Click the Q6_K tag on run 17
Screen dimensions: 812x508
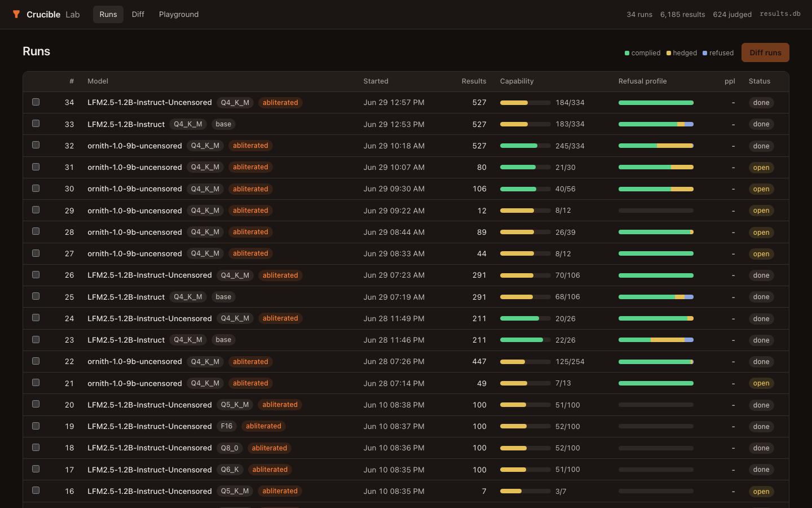click(230, 470)
